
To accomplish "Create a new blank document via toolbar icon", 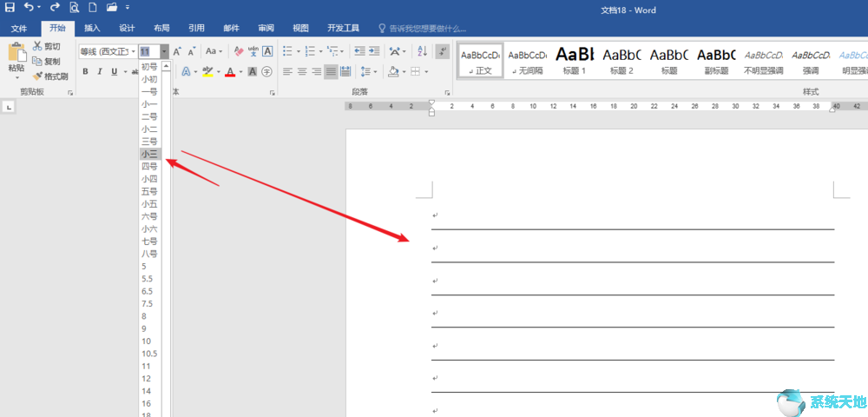I will [93, 7].
